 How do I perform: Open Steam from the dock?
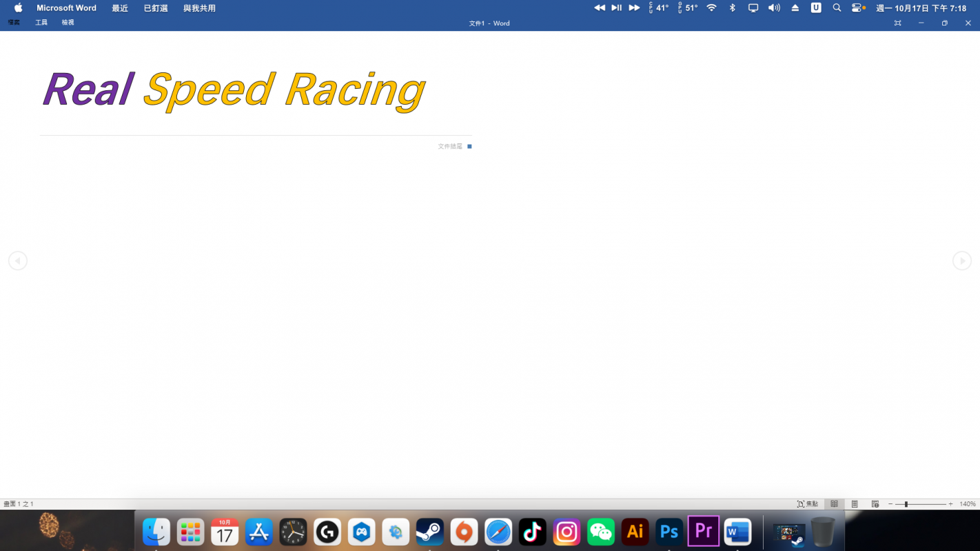click(430, 532)
